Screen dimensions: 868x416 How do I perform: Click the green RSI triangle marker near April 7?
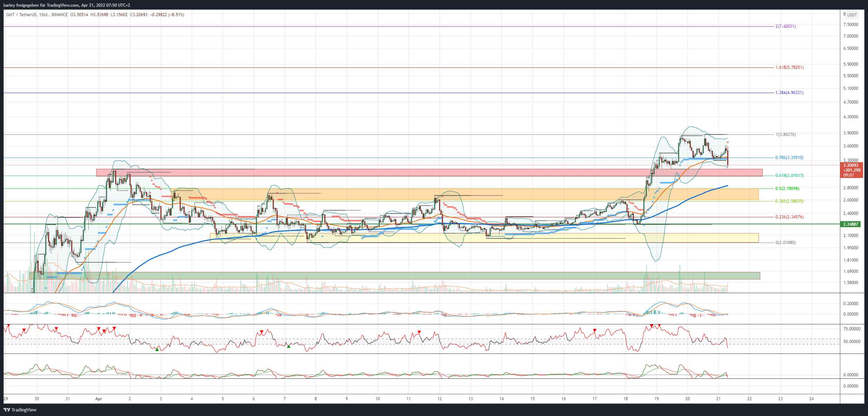pyautogui.click(x=289, y=346)
